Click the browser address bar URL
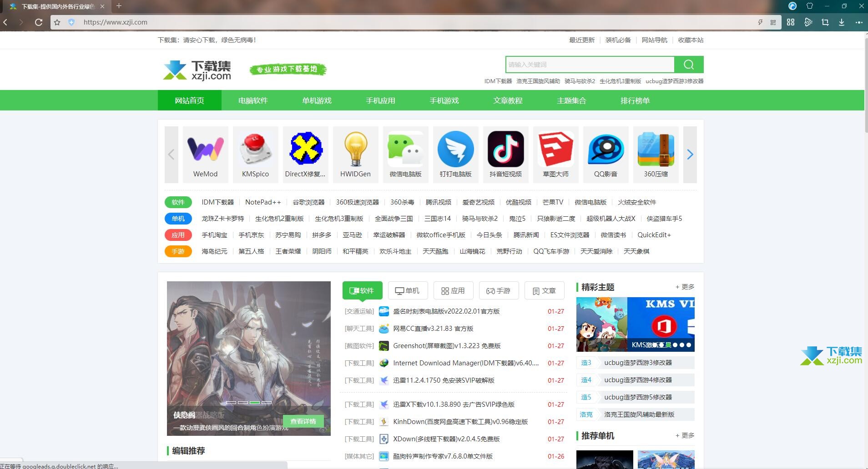 116,22
